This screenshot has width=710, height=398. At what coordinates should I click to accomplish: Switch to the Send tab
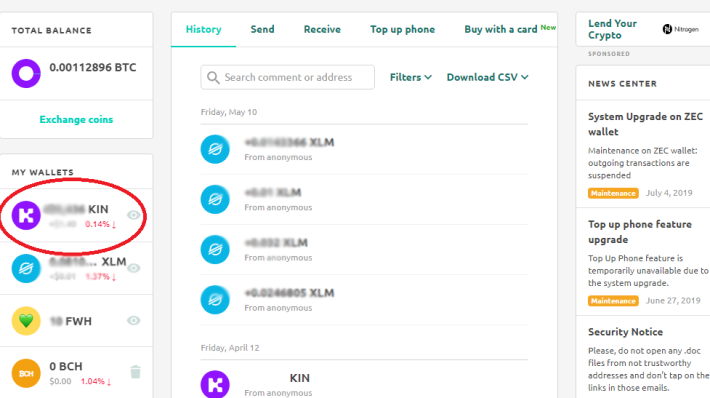tap(263, 29)
